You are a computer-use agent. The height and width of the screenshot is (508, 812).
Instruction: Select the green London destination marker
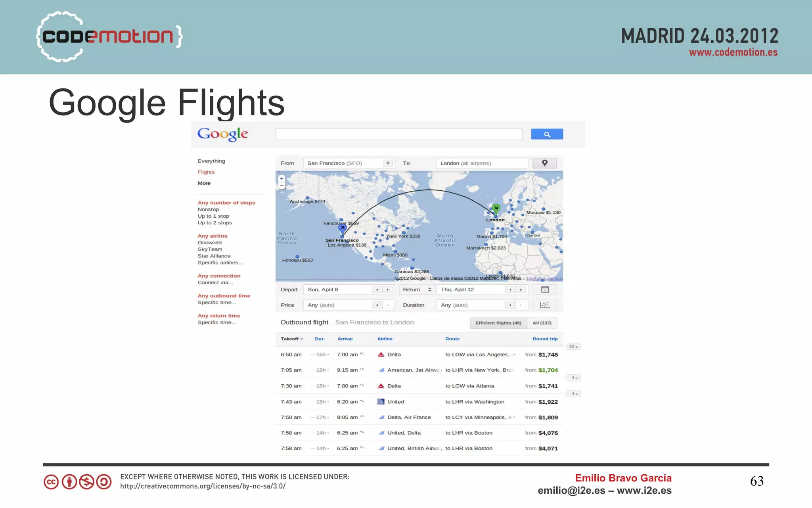point(496,209)
